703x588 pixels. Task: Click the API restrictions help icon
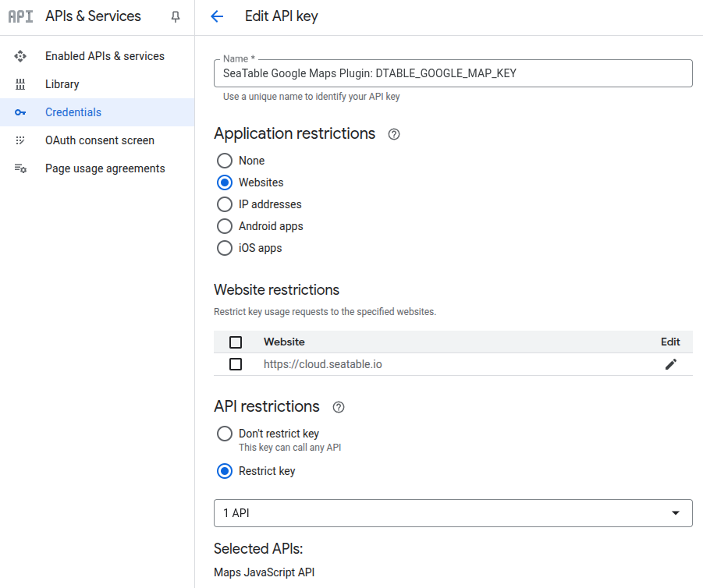(339, 407)
